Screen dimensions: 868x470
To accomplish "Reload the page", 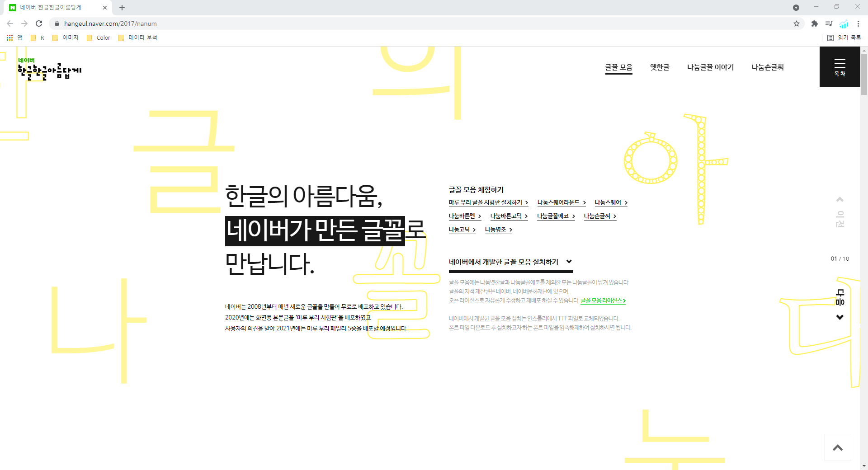I will [x=39, y=23].
